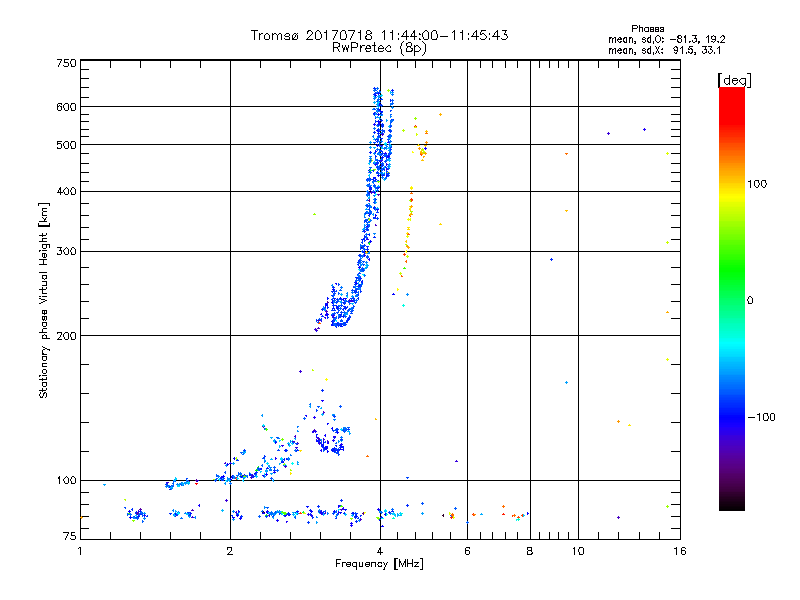The height and width of the screenshot is (600, 800).
Task: Click the colorbar tick label '0'
Action: [x=750, y=301]
